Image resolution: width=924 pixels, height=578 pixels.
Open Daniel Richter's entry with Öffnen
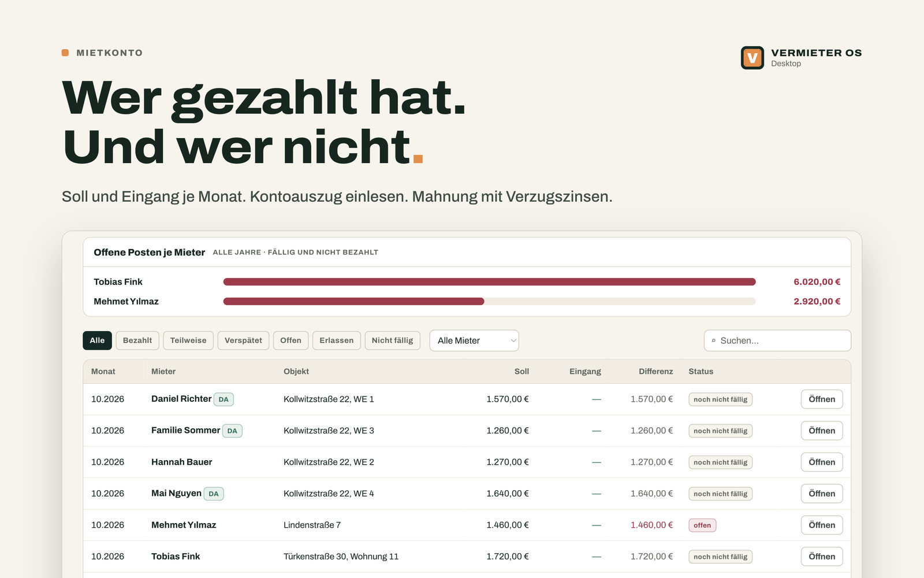pos(822,399)
